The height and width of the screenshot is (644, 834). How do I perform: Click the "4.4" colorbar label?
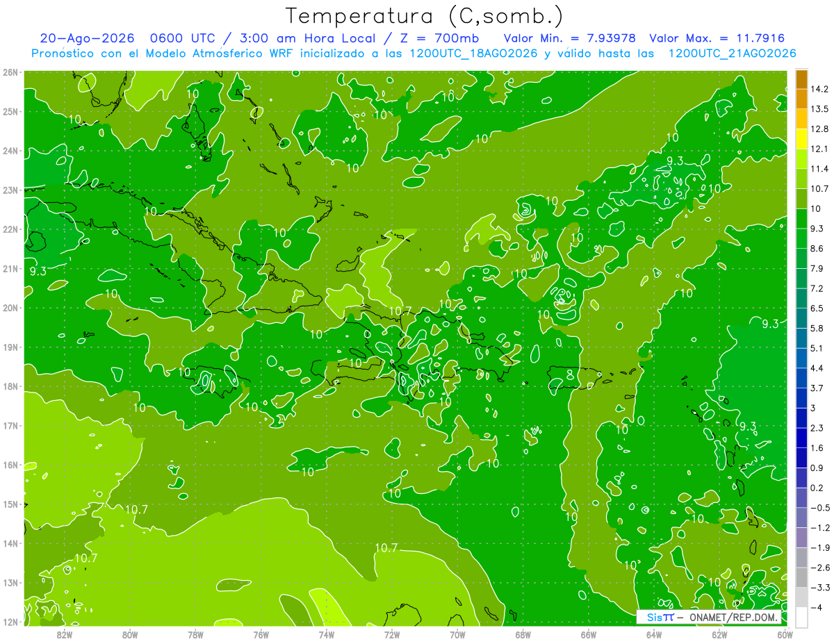click(x=817, y=368)
